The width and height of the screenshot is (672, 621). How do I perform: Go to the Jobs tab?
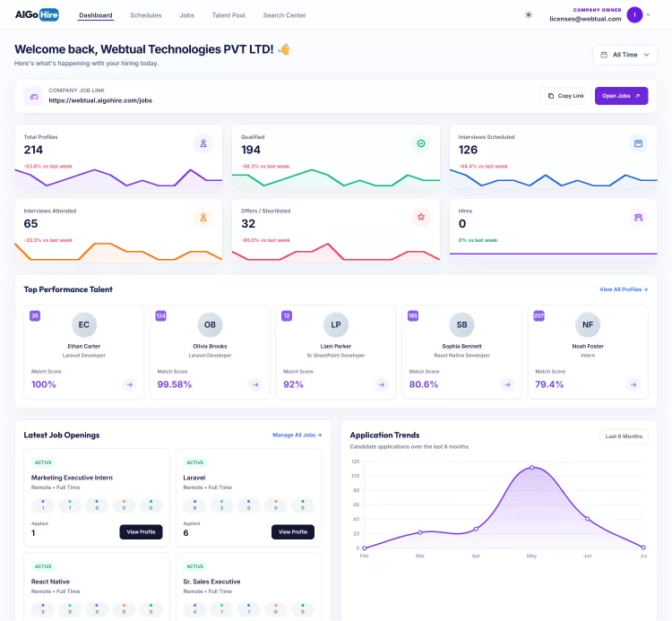coord(187,15)
